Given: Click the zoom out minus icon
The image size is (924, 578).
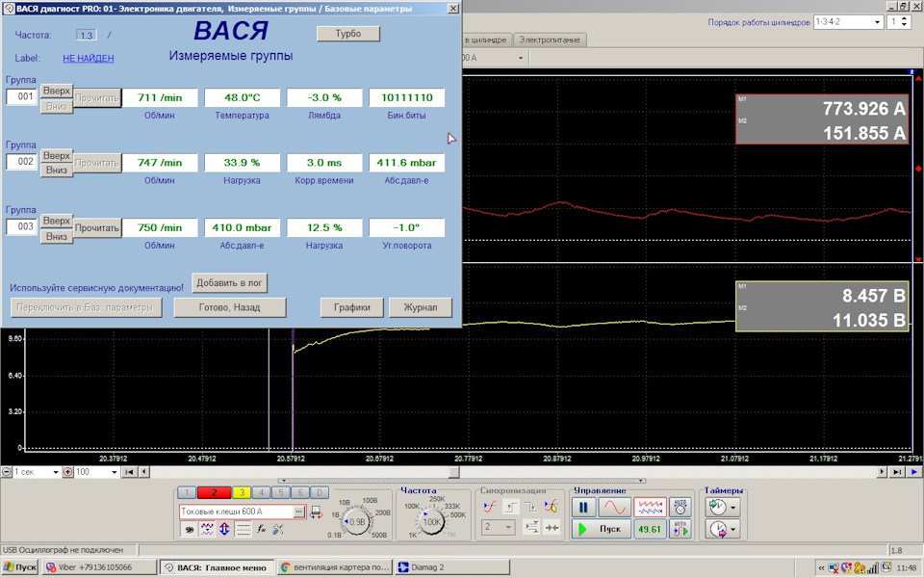Looking at the screenshot, I should click(7, 472).
